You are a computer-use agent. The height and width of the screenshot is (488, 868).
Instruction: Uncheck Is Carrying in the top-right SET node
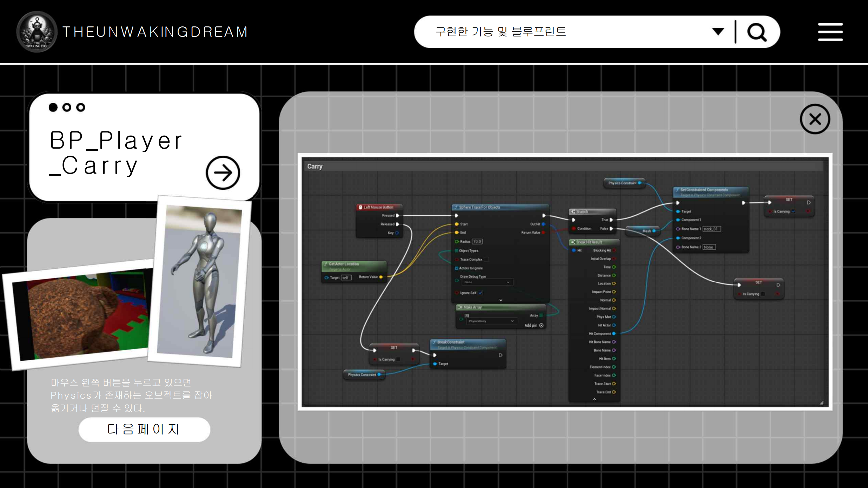point(794,212)
